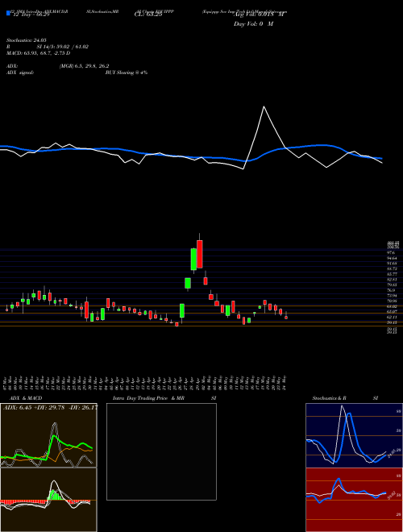The width and height of the screenshot is (403, 532).
Task: Click the 'Stochastics & R' panel title
Action: tap(330, 398)
